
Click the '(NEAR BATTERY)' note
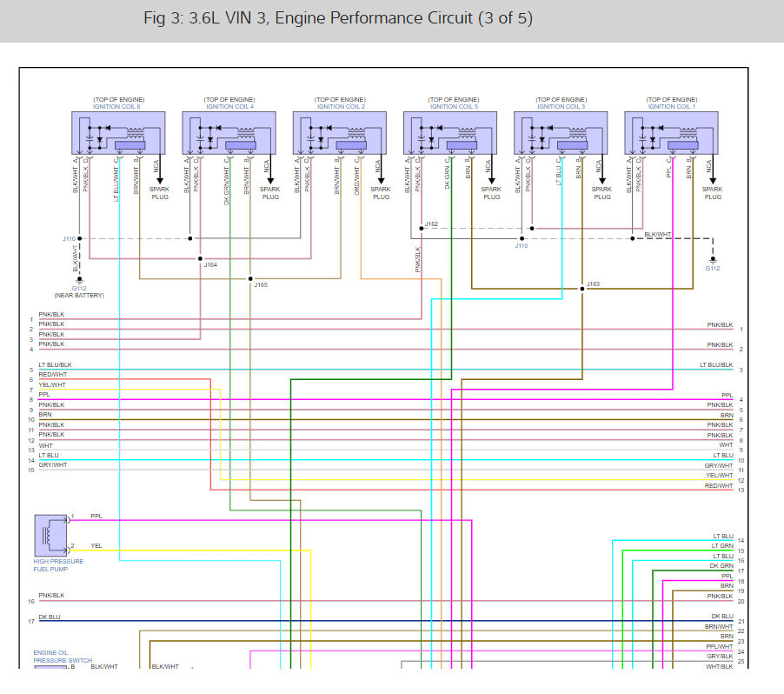tap(79, 295)
